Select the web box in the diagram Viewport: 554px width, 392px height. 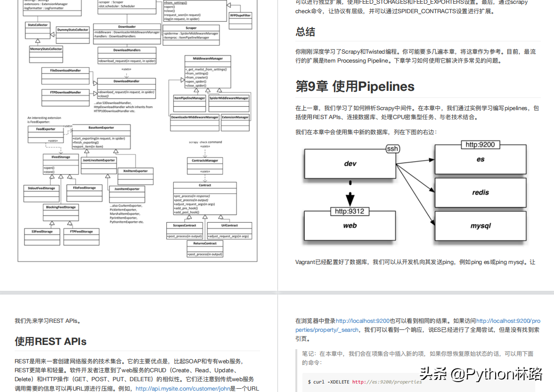click(350, 226)
